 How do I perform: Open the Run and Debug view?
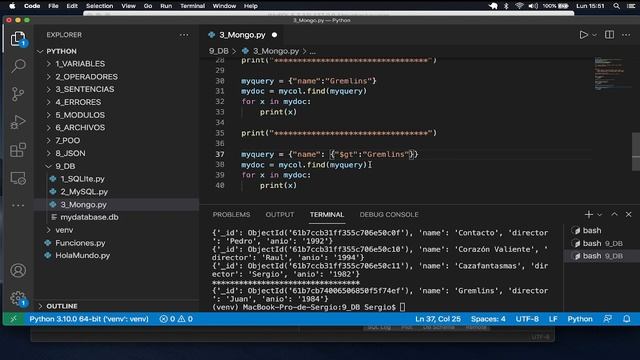18,122
